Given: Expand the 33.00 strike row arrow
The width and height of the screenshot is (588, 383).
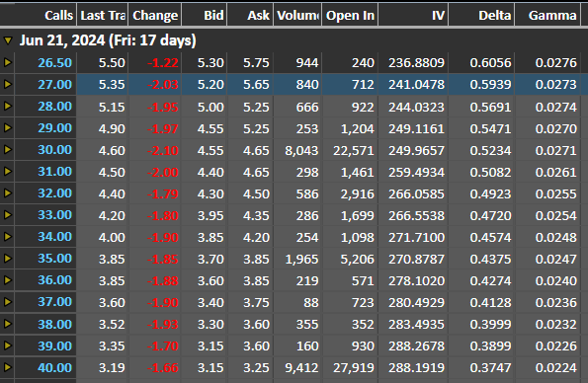Looking at the screenshot, I should 8,215.
